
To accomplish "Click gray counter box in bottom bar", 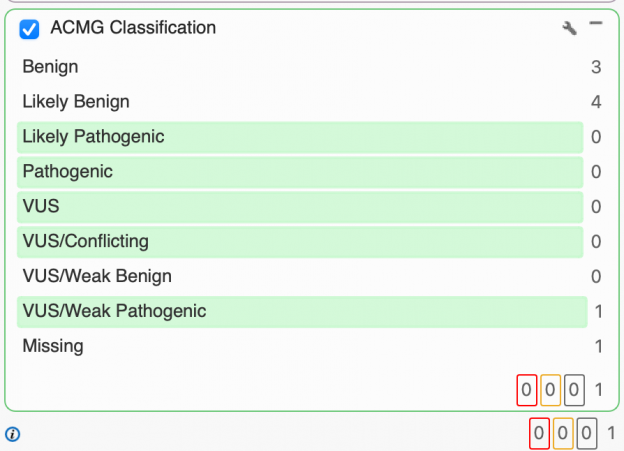I will [x=587, y=434].
